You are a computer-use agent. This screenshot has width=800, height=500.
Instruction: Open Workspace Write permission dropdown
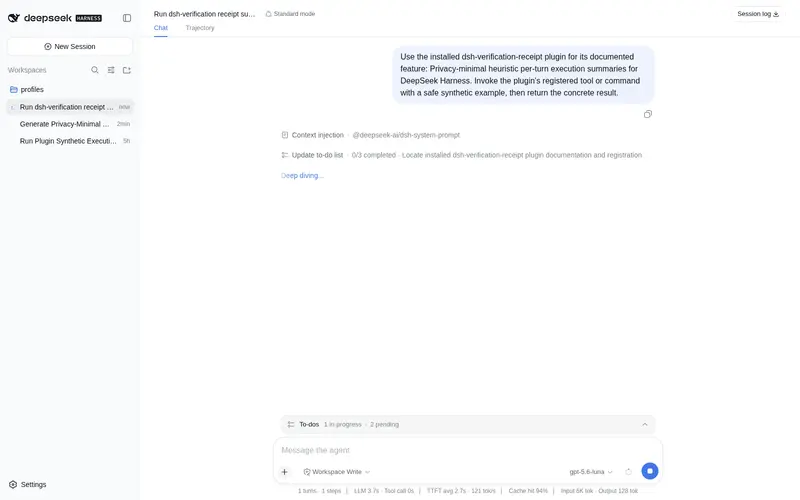coord(337,472)
